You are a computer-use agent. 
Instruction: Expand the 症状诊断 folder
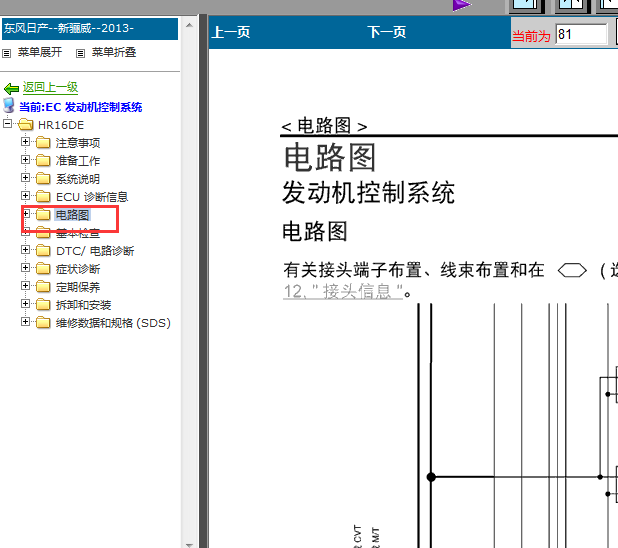[x=26, y=268]
